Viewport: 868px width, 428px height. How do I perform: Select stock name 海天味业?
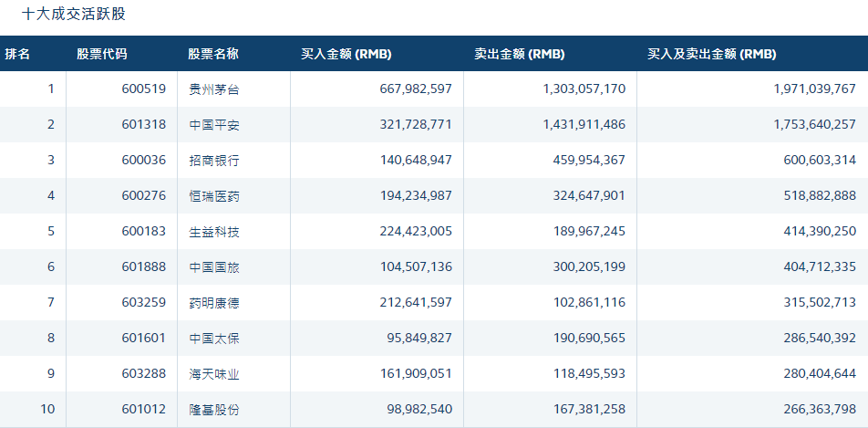coord(213,373)
